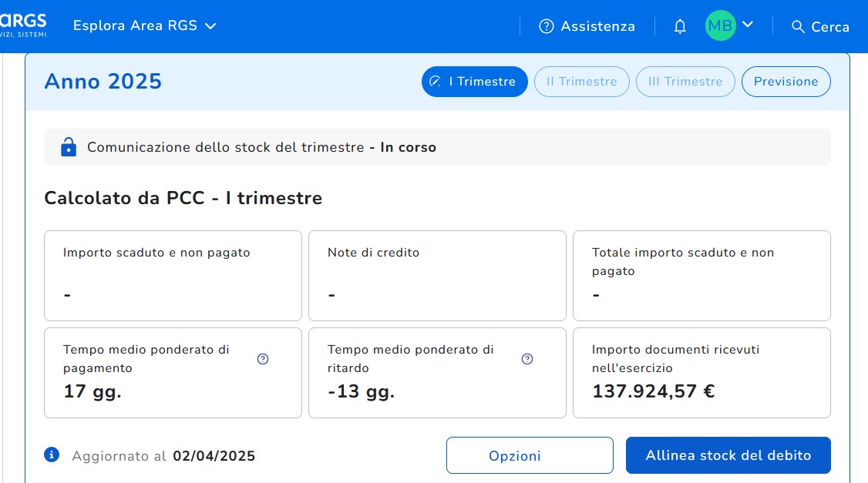Click the Assistenza question mark icon

point(547,27)
